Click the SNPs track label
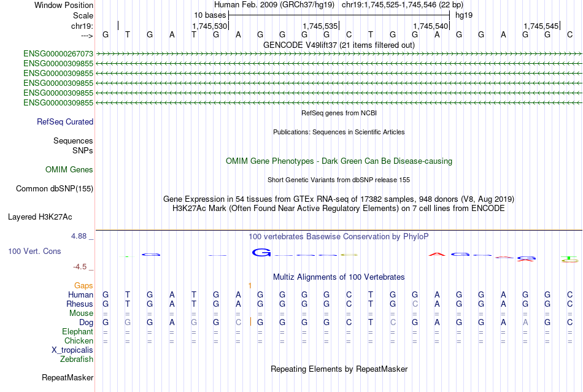The width and height of the screenshot is (583, 392). click(83, 150)
